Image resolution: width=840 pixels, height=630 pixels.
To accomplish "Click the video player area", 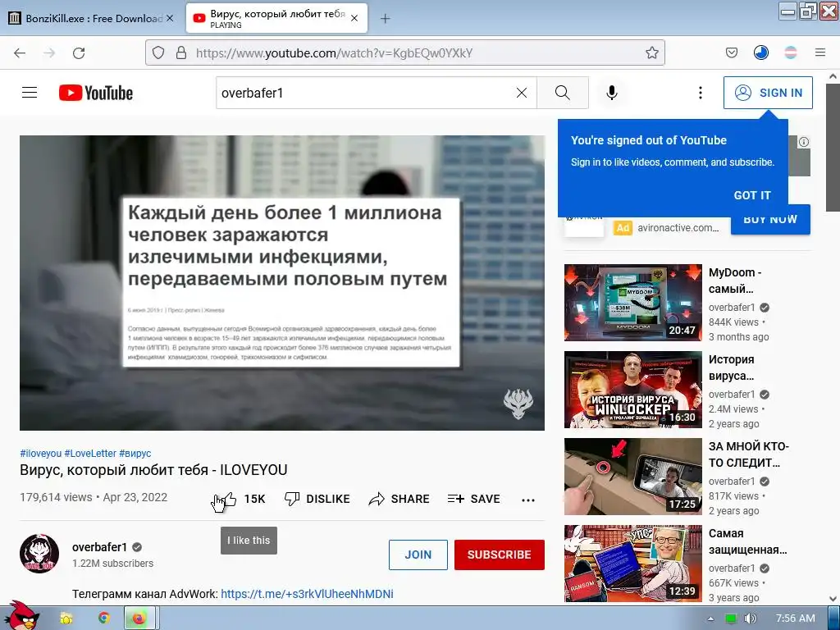I will [x=282, y=283].
